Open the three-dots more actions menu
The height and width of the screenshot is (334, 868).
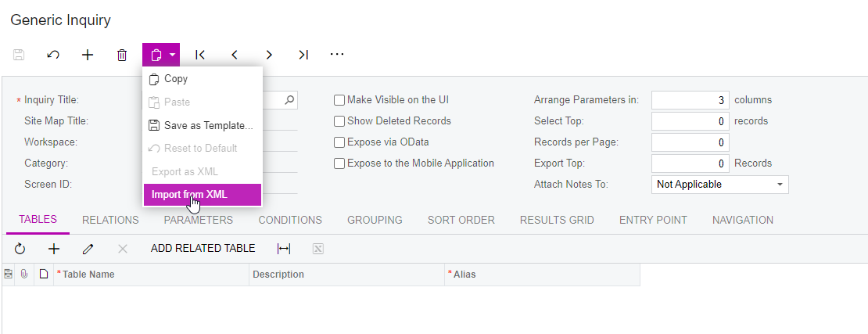pos(336,54)
